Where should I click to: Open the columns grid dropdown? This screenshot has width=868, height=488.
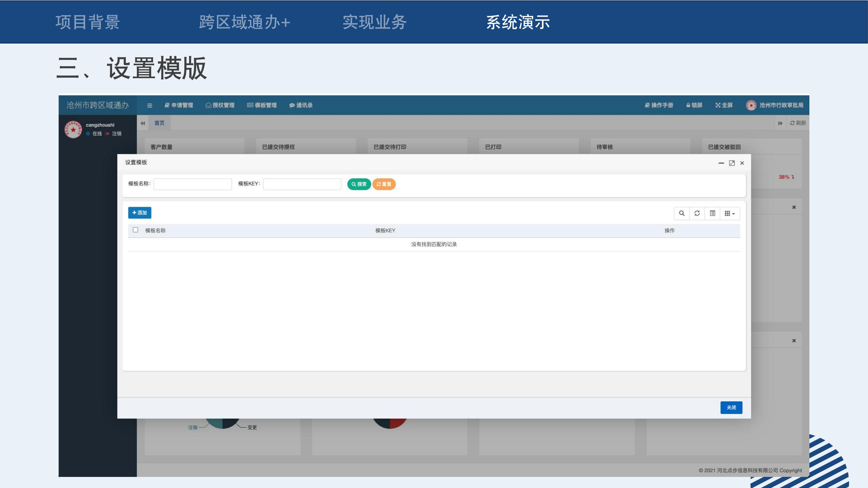730,213
